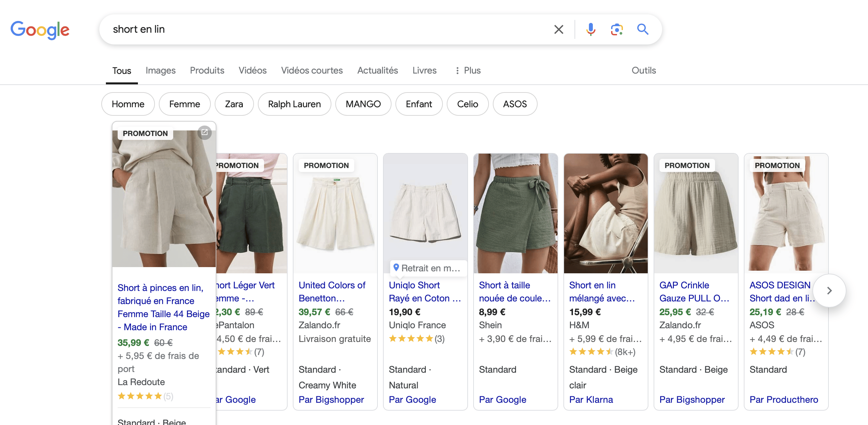Click the Uniqlo (3) star rating
This screenshot has height=425, width=868.
(416, 338)
